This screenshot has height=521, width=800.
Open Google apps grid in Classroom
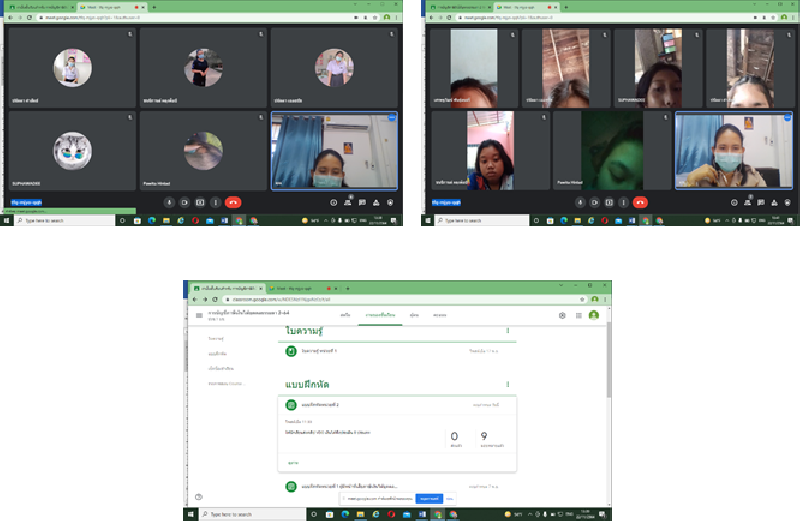[577, 315]
